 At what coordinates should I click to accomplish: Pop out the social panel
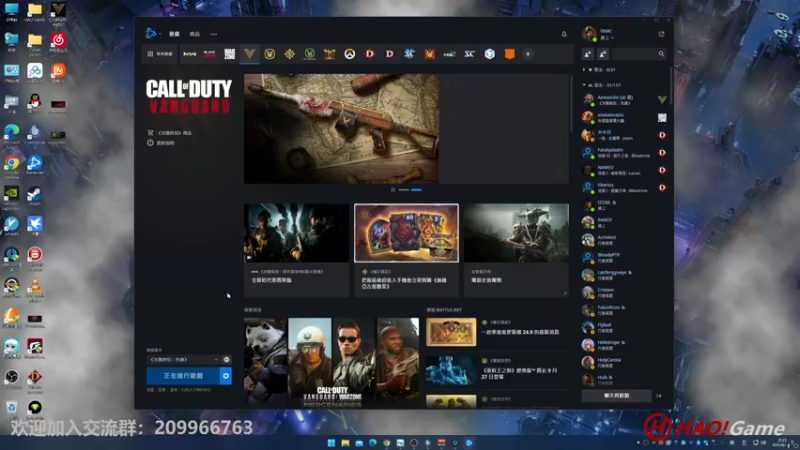(x=662, y=34)
